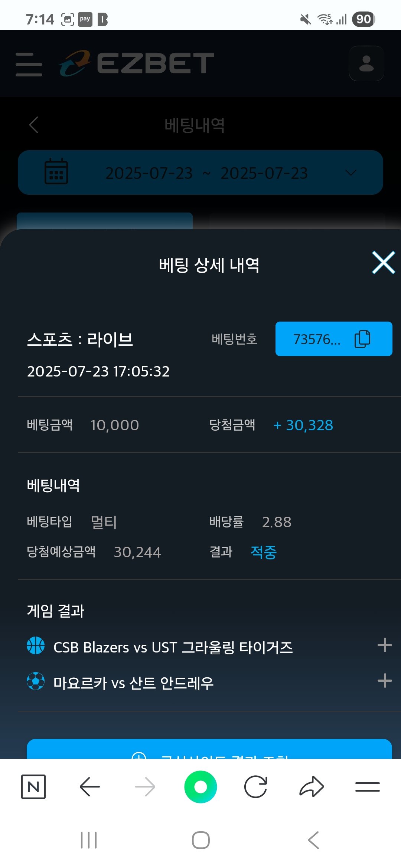
Task: Open the date range dropdown
Action: (x=351, y=173)
